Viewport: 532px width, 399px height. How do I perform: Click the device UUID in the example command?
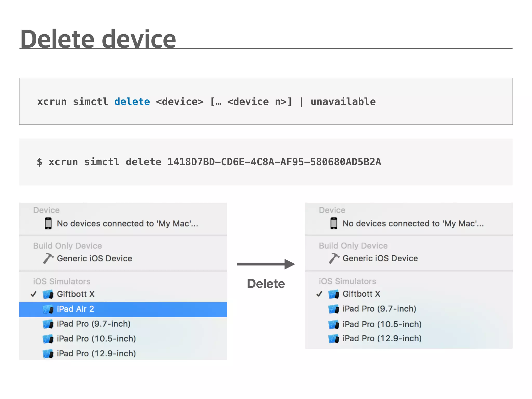pos(274,162)
